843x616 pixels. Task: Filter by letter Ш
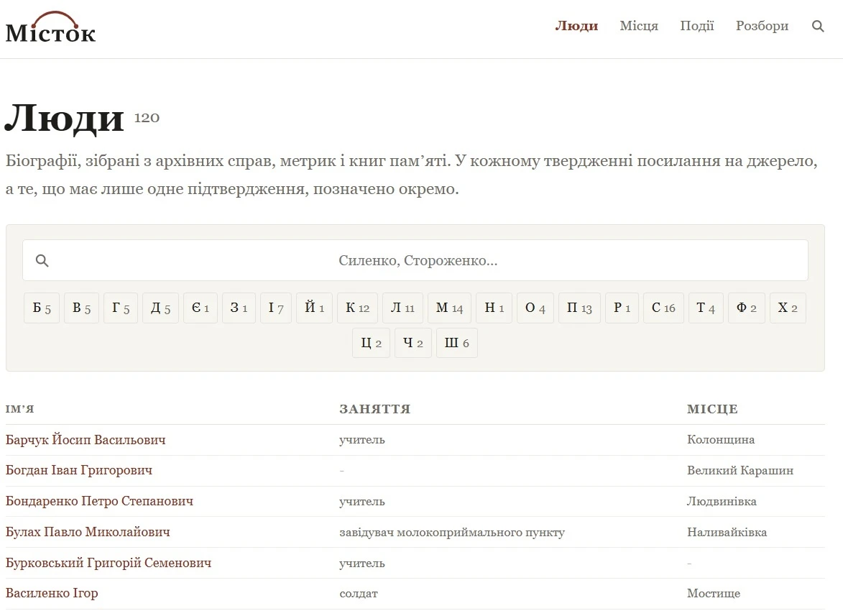tap(456, 343)
